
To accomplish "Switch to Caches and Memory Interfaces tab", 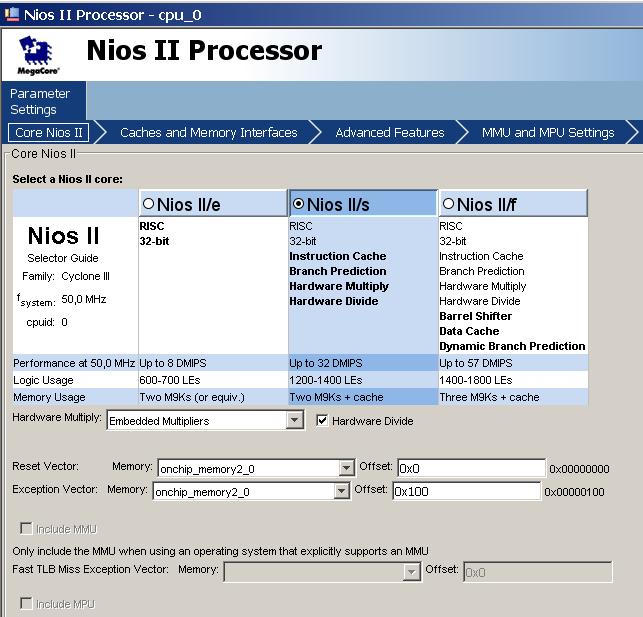I will 208,132.
